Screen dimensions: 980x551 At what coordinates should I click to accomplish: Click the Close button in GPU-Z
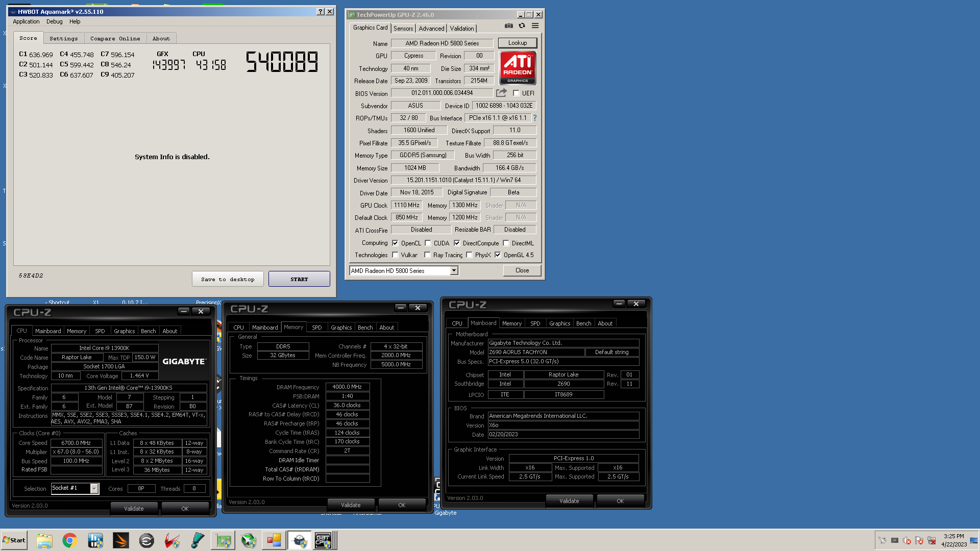pyautogui.click(x=522, y=270)
